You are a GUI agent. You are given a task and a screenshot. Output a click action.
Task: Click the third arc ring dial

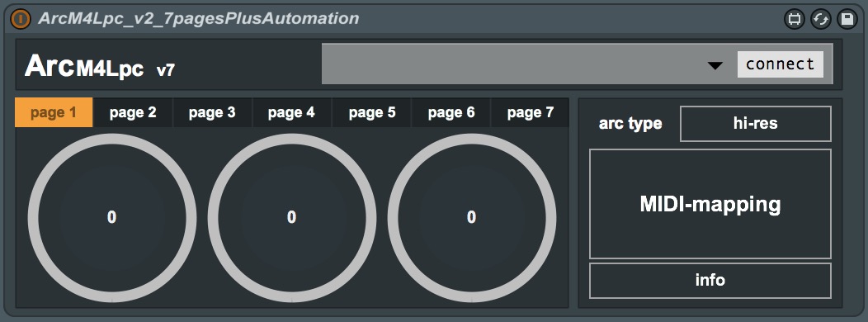point(472,217)
